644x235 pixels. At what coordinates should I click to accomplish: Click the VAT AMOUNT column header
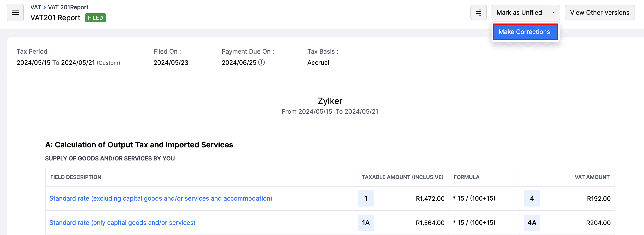coord(592,177)
